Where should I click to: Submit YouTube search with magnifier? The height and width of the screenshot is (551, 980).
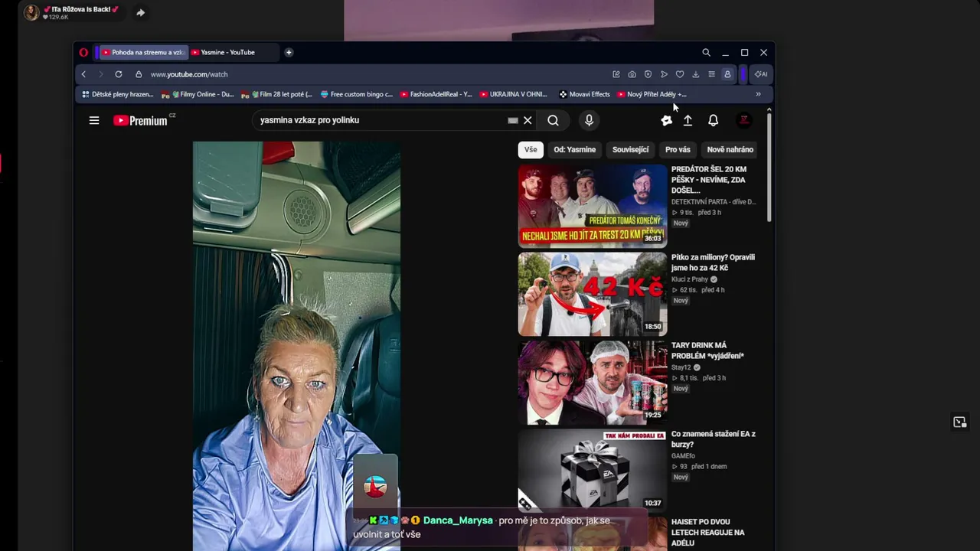(x=553, y=120)
